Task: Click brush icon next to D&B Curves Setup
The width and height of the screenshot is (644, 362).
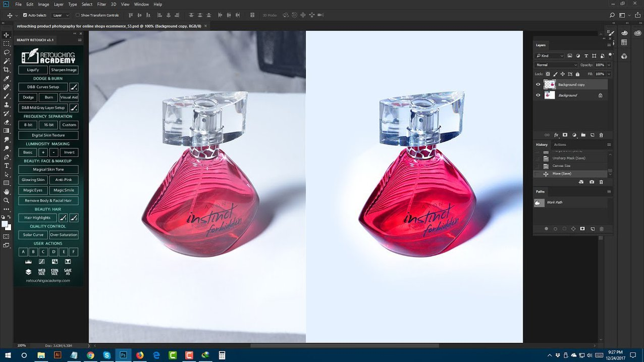Action: pos(74,87)
